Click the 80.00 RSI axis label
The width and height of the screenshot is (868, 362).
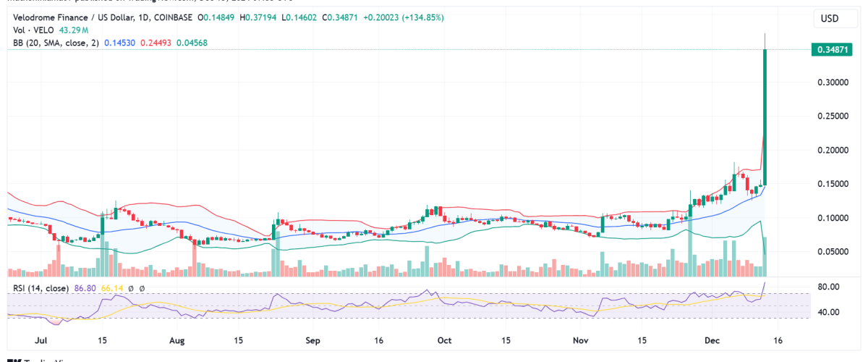pos(827,287)
